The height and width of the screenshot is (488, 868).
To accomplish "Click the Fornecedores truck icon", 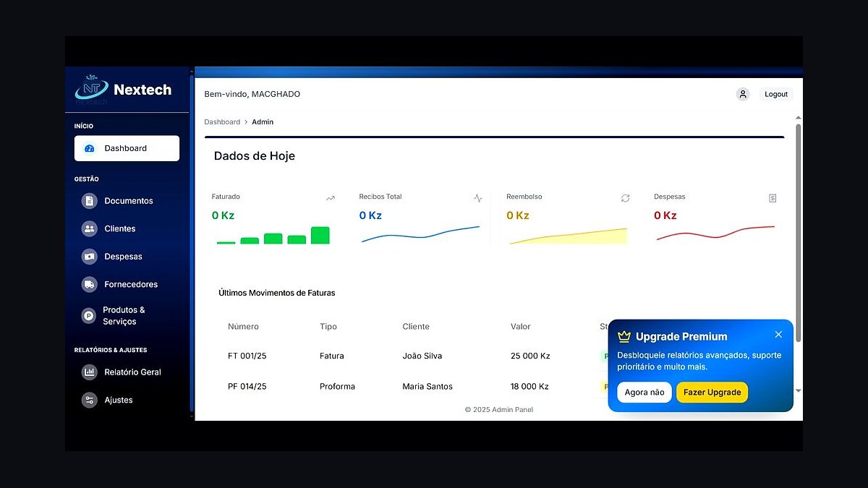I will click(90, 284).
